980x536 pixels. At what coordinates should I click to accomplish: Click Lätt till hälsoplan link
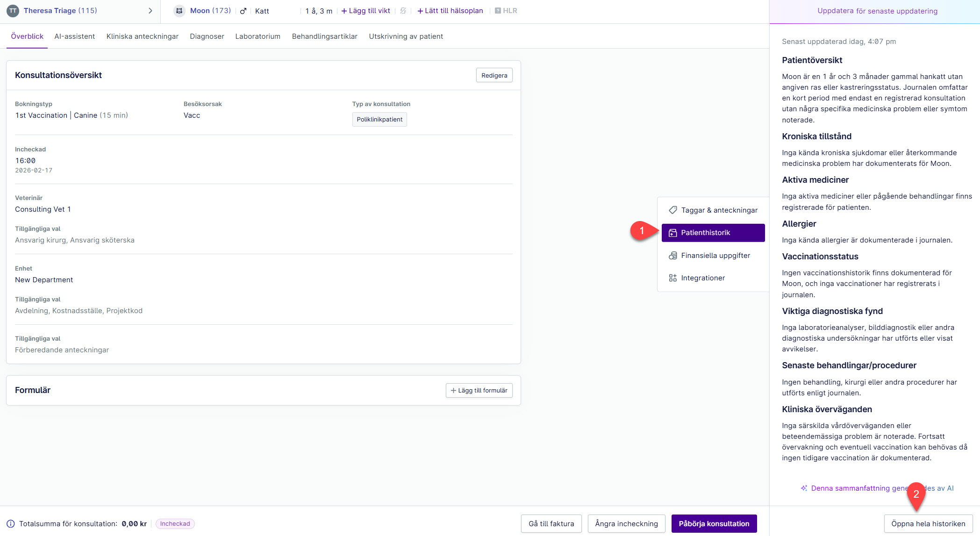click(450, 11)
